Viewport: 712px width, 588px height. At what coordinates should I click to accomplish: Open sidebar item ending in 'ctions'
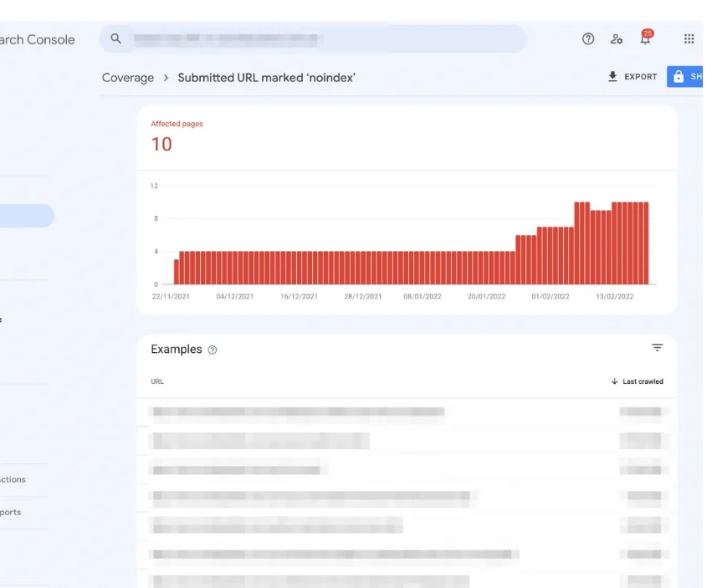13,479
